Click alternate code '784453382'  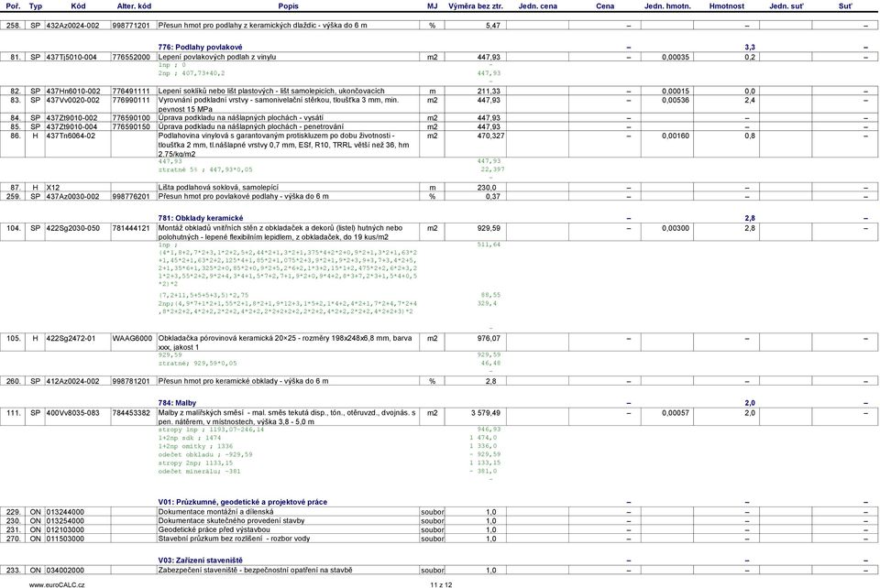click(x=131, y=413)
